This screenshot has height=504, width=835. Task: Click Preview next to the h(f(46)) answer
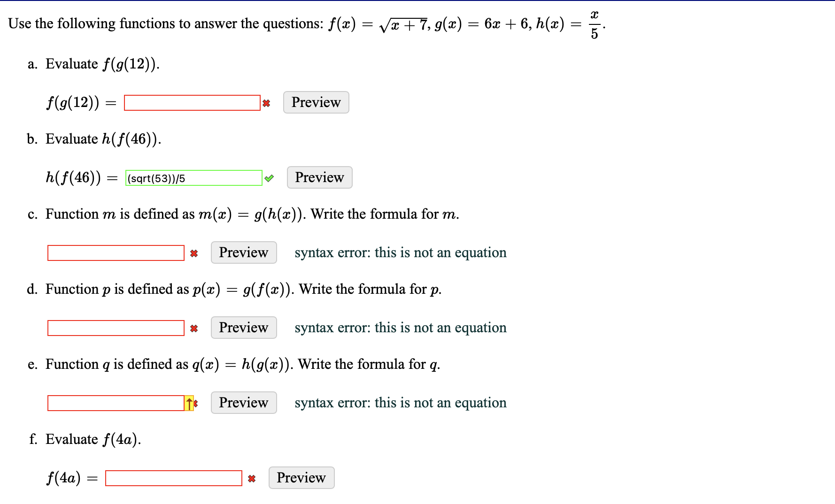pyautogui.click(x=319, y=177)
